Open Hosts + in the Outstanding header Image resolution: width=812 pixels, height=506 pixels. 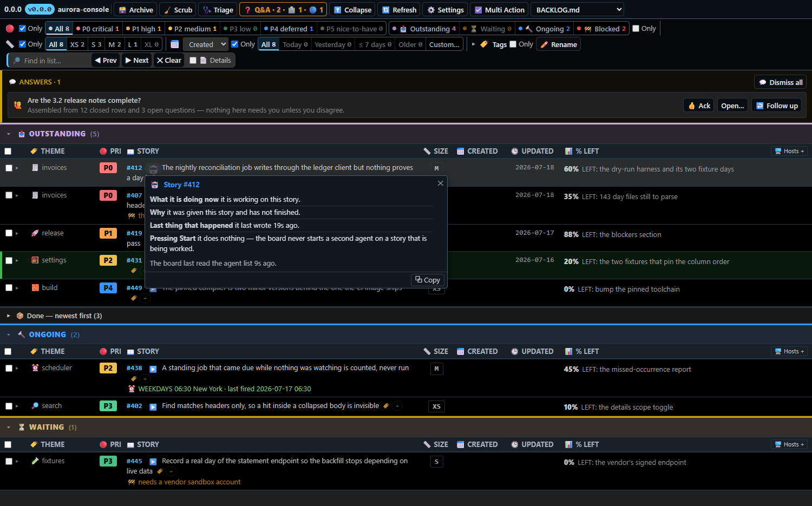pos(789,151)
